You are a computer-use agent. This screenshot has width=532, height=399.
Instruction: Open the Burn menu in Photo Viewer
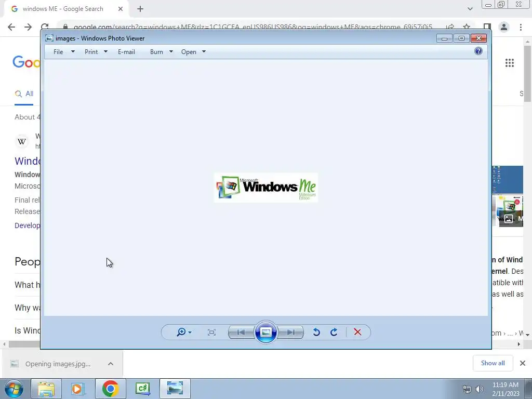click(156, 52)
